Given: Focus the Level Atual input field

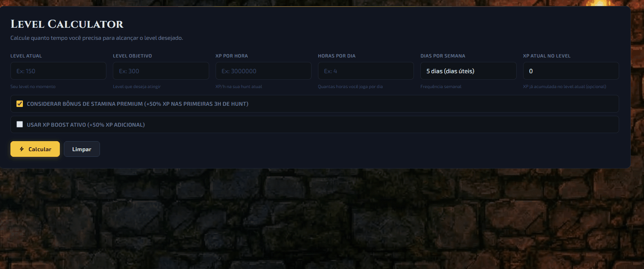Looking at the screenshot, I should (x=58, y=71).
